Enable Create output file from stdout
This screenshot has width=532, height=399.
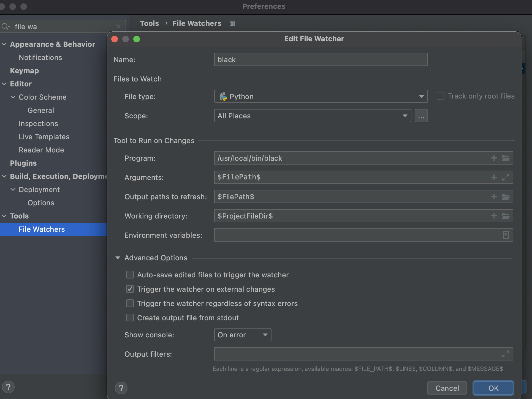point(130,318)
